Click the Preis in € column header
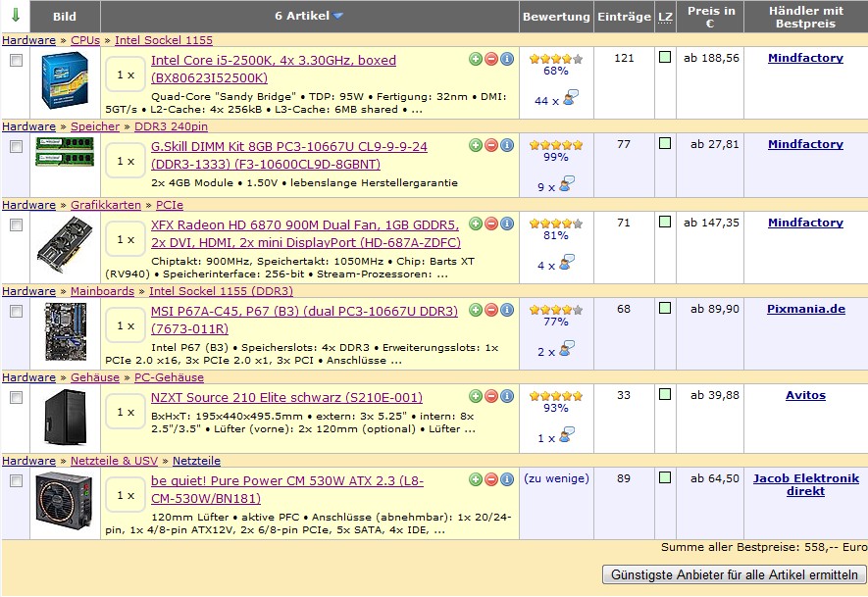868x597 pixels. [710, 17]
